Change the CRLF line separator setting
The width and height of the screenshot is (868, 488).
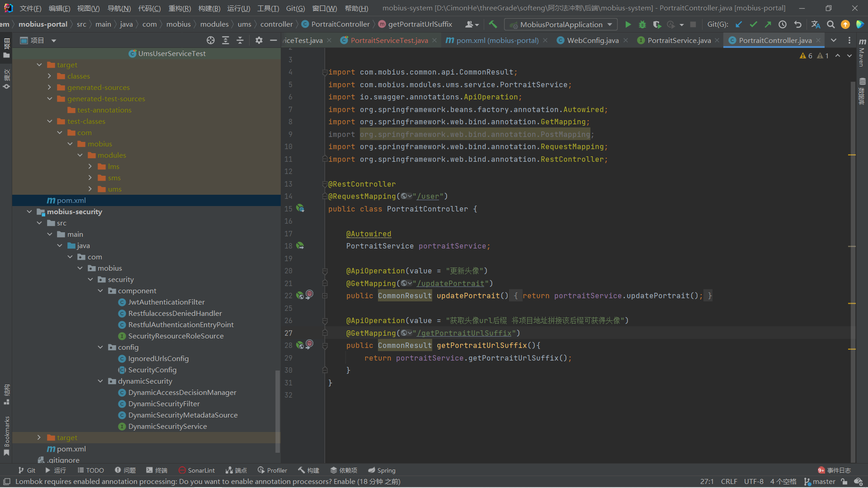[x=729, y=482]
